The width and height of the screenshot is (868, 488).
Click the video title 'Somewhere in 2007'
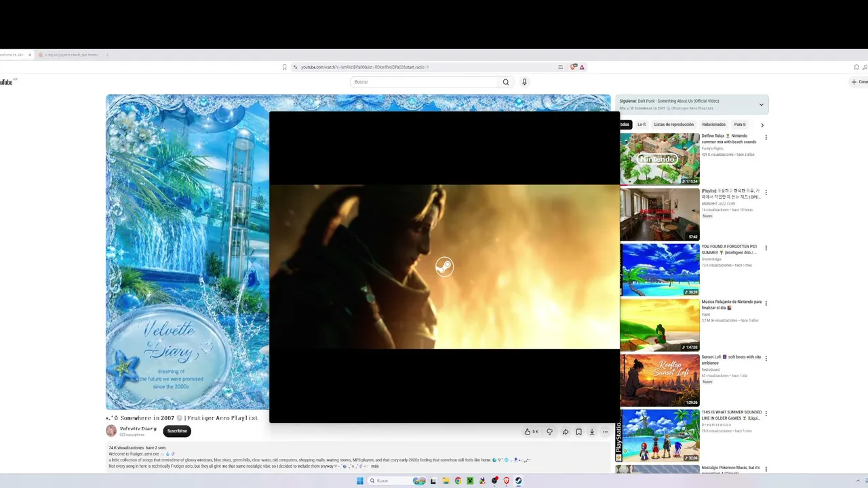[182, 418]
